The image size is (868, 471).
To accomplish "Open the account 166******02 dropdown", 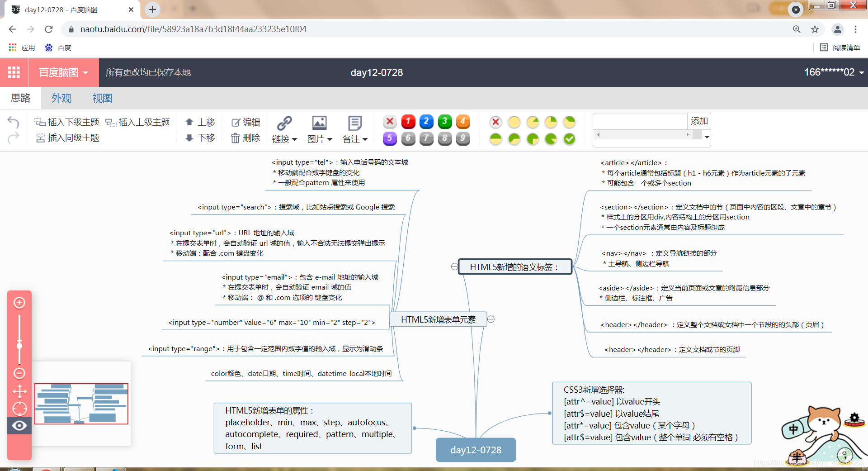I will coord(834,72).
